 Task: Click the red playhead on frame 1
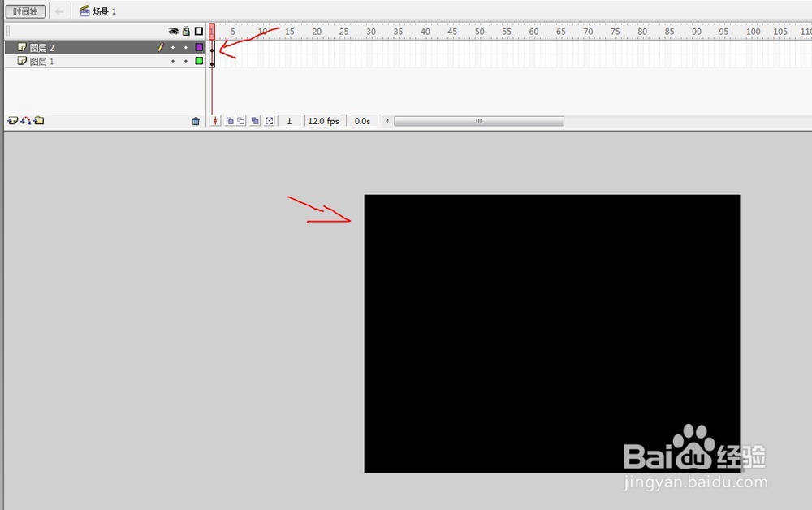point(212,32)
